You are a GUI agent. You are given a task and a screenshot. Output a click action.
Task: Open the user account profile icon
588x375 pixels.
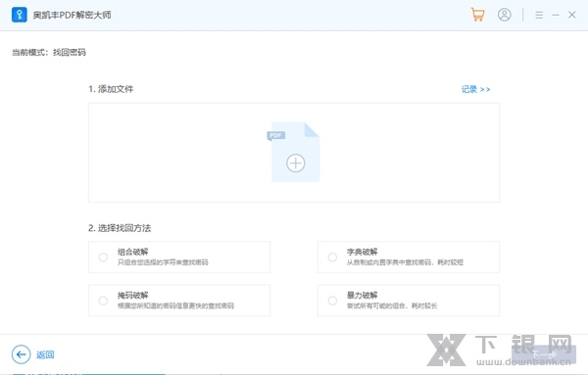click(505, 15)
